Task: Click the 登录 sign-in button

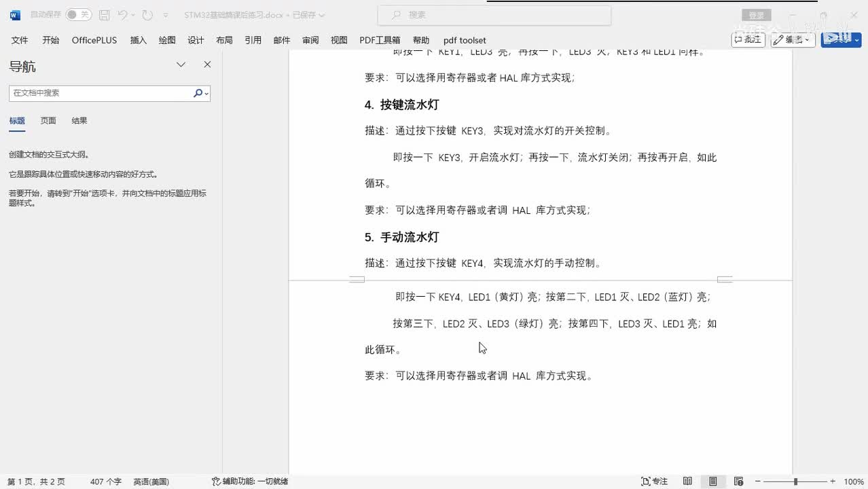Action: pos(757,16)
